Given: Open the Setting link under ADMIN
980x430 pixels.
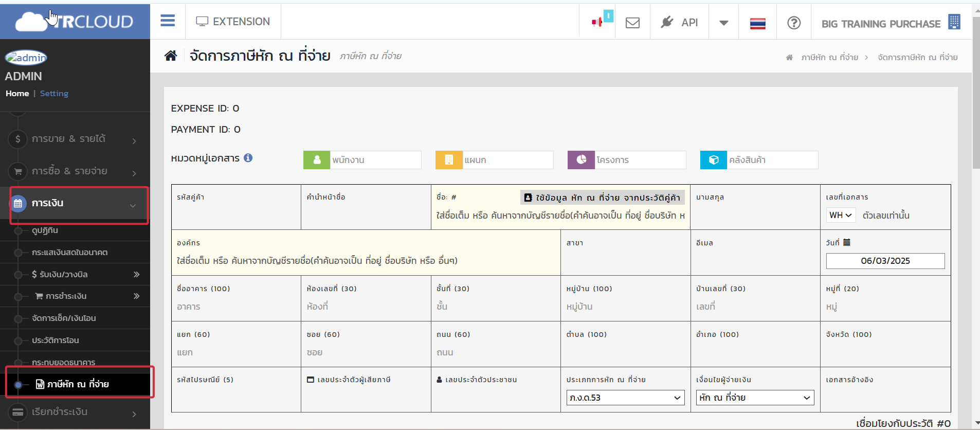Looking at the screenshot, I should click(54, 94).
